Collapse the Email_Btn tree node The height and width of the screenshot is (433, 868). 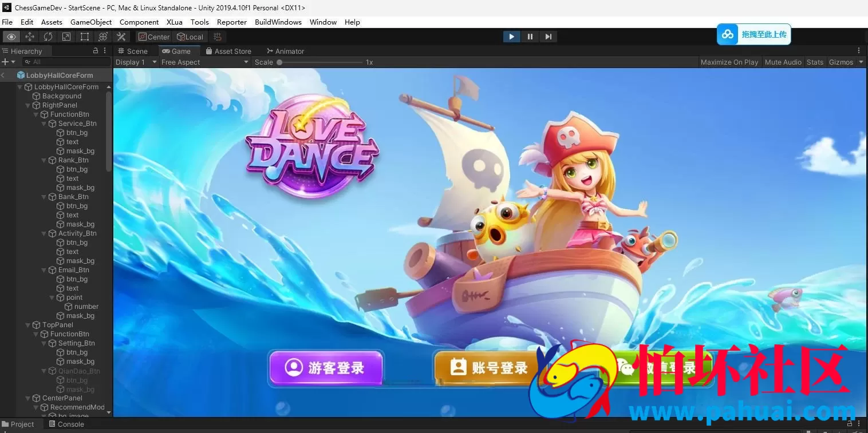pos(44,270)
